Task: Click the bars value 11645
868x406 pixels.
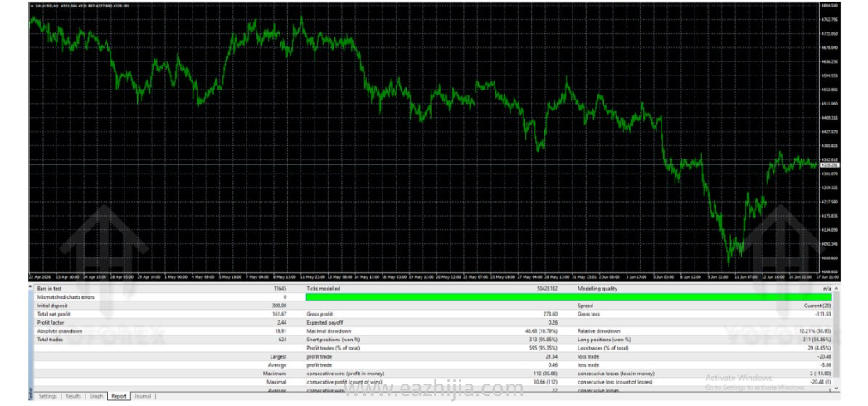Action: pyautogui.click(x=280, y=289)
